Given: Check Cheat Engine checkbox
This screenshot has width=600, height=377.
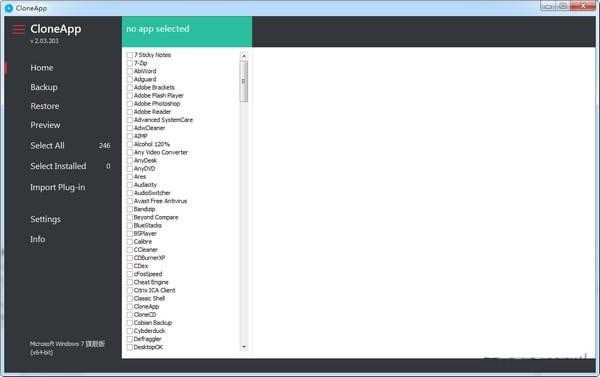Looking at the screenshot, I should click(130, 282).
